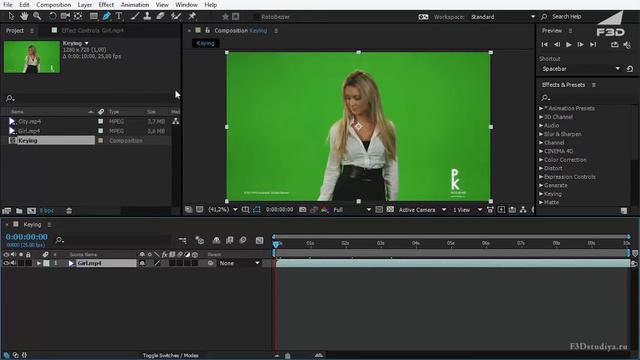
Task: Toggle the mask and shape path visibility icon
Action: pos(256,209)
